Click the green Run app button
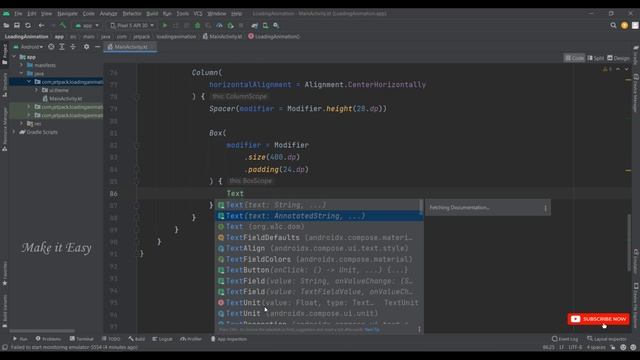This screenshot has width=640, height=360. coord(165,25)
